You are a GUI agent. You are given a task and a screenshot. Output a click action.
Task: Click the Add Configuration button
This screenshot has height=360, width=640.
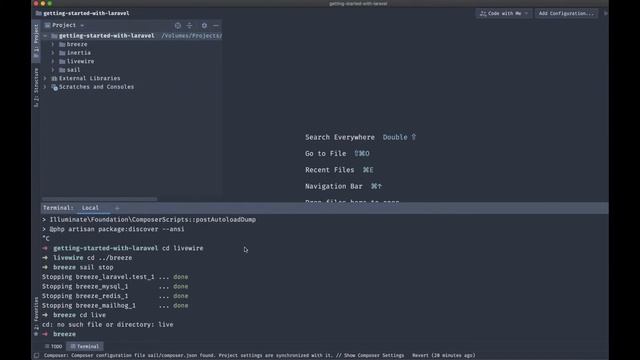click(566, 13)
